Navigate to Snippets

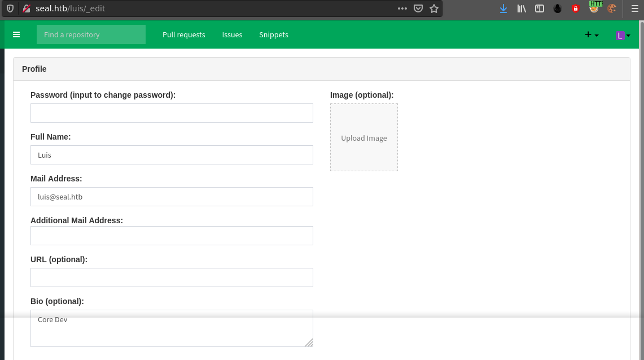click(274, 34)
